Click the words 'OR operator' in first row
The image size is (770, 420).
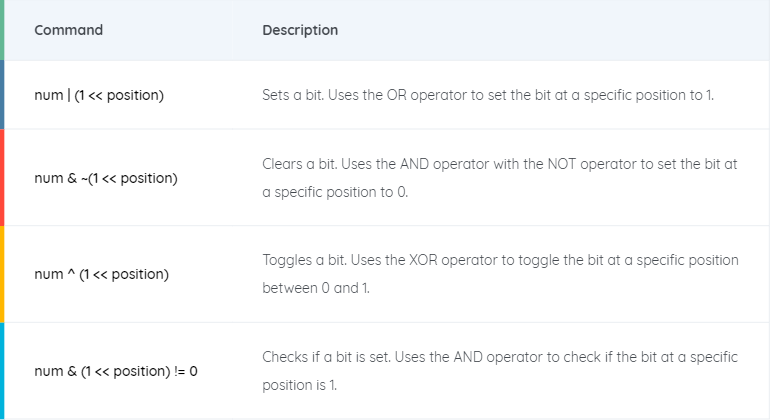click(426, 95)
